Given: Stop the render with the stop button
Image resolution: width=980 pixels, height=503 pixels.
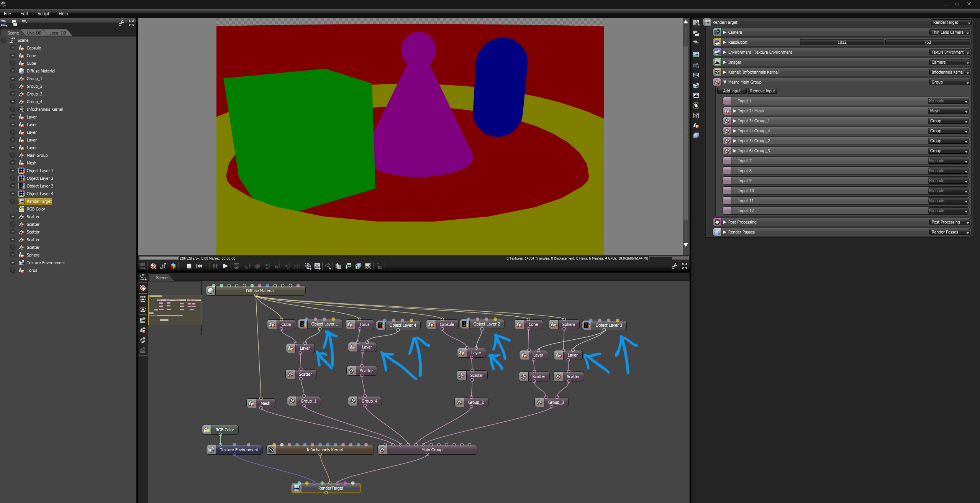Looking at the screenshot, I should [x=189, y=266].
